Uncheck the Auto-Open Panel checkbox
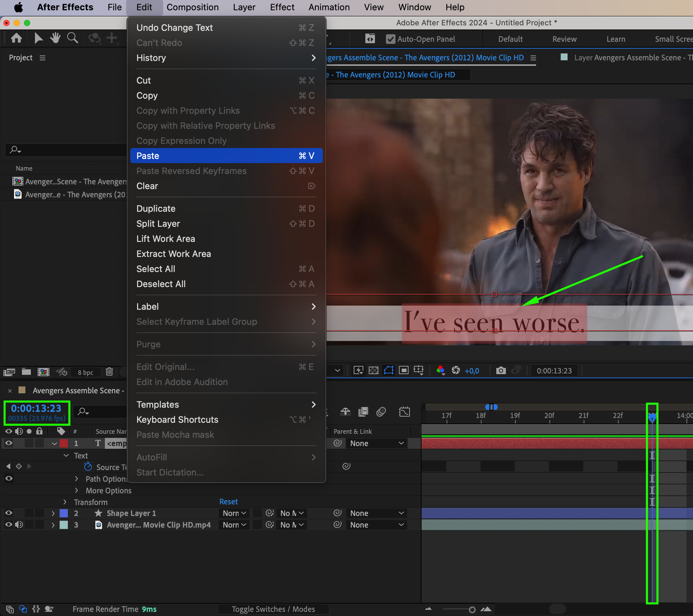693x616 pixels. tap(390, 39)
